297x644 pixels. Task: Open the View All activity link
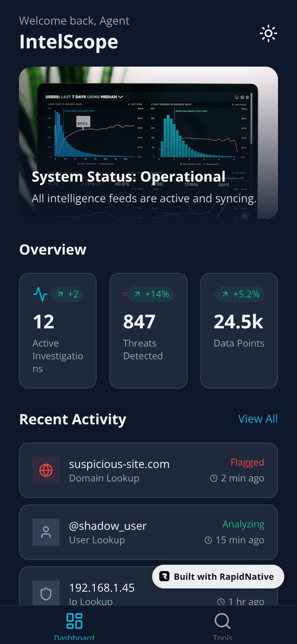click(258, 419)
